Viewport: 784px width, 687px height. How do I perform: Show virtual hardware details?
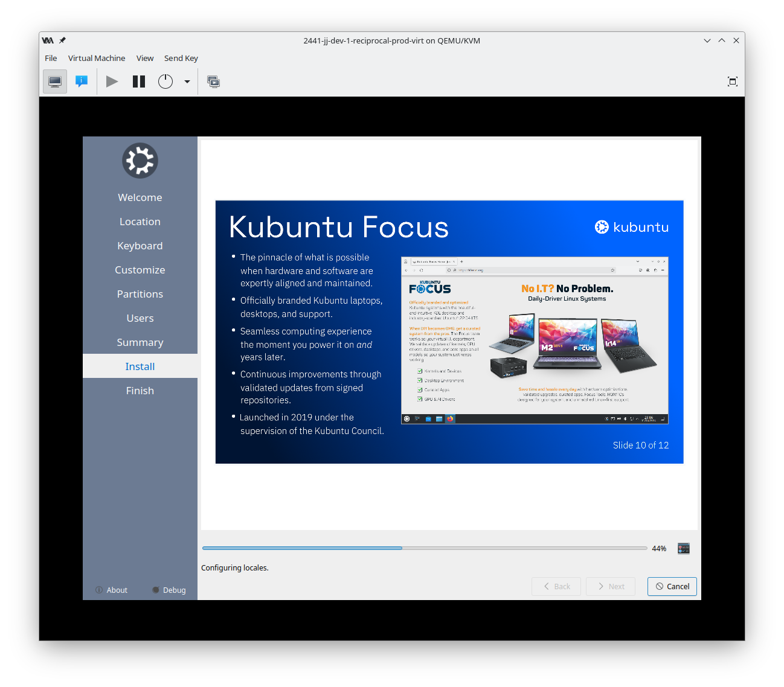coord(82,81)
